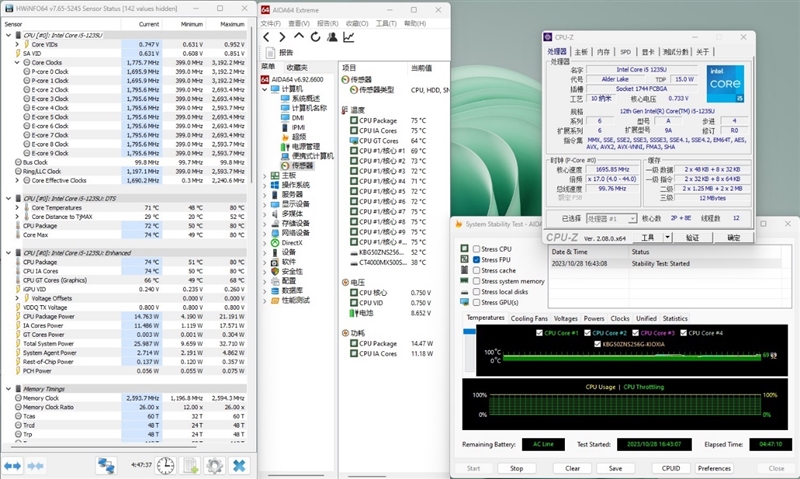Expand Core Effective Clocks row
This screenshot has height=479, width=800.
17,181
